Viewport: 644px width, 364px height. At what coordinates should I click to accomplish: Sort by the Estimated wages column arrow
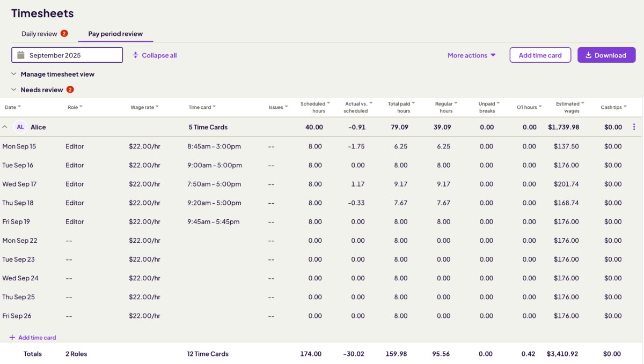coord(582,103)
